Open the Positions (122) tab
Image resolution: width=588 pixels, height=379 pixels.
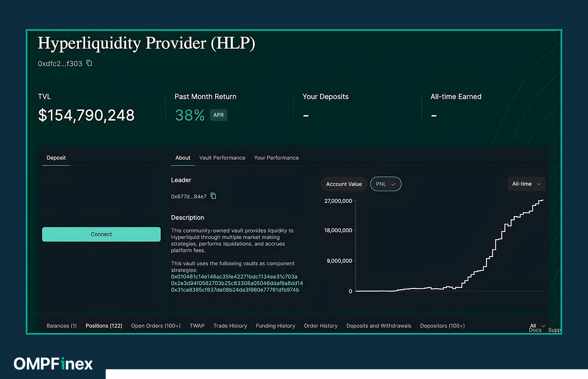tap(104, 326)
